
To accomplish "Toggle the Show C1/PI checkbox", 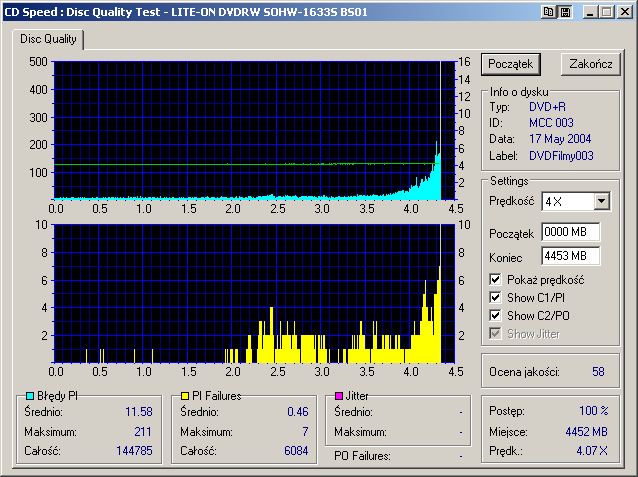I will coord(495,298).
